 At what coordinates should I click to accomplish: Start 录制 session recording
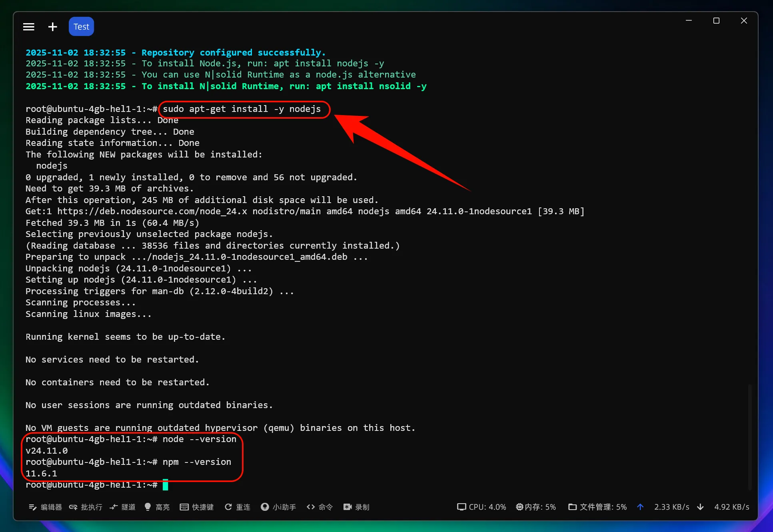pyautogui.click(x=356, y=507)
